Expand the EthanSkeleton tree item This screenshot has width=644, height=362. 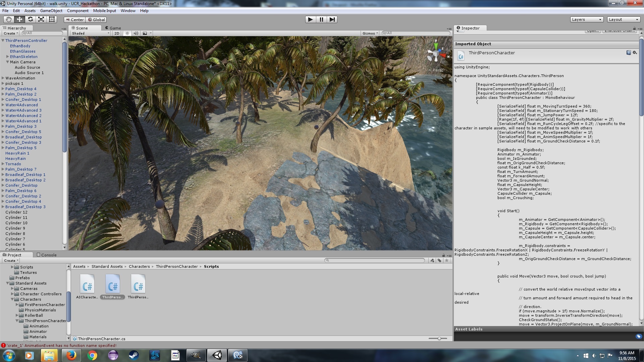point(7,57)
